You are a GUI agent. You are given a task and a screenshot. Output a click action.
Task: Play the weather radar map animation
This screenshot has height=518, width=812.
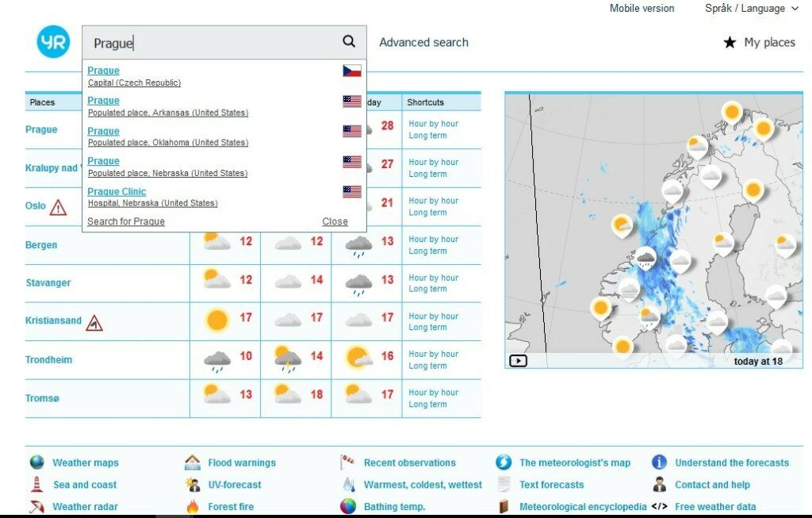pyautogui.click(x=517, y=361)
